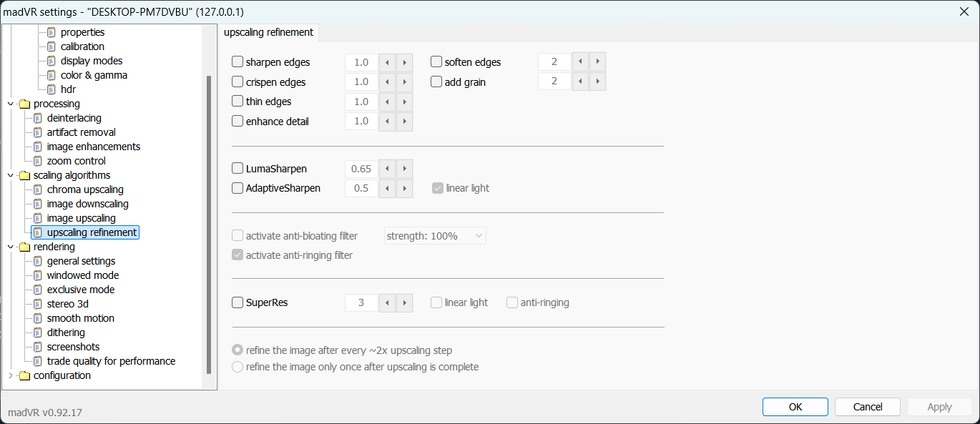Decrease AdaptiveSharpen value with left arrow
980x424 pixels.
click(x=387, y=188)
